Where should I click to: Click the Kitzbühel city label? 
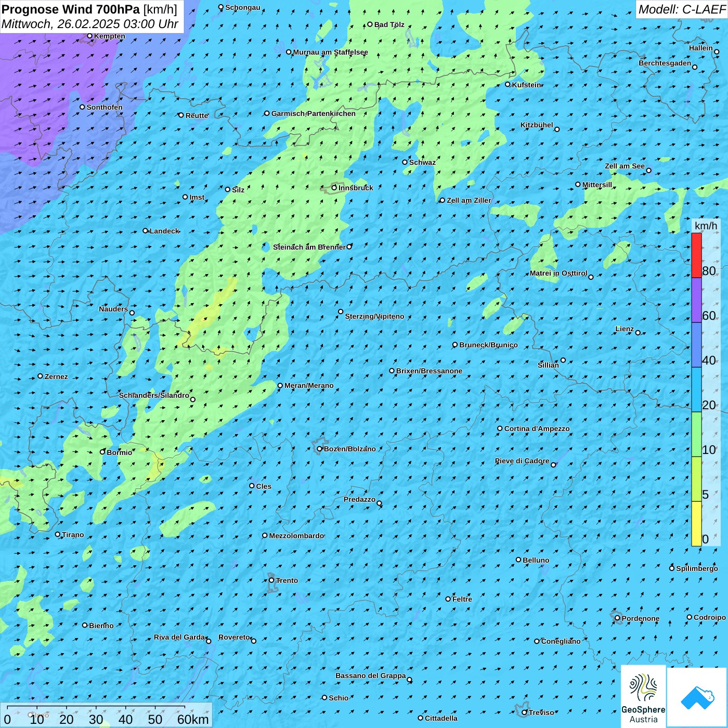pos(537,125)
